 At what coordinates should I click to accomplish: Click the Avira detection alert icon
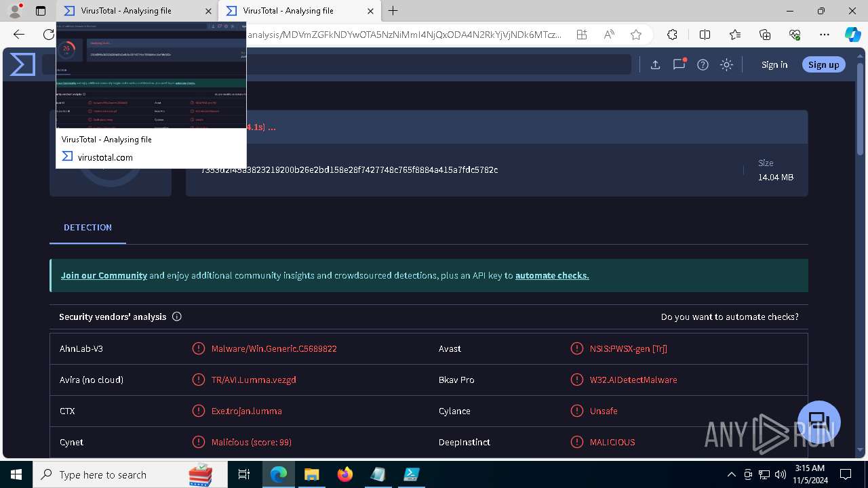(x=199, y=380)
